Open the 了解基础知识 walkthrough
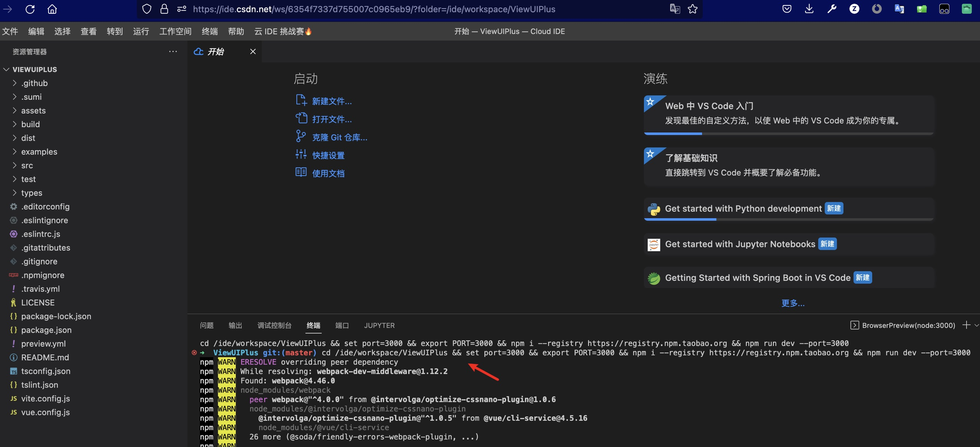980x447 pixels. 789,166
